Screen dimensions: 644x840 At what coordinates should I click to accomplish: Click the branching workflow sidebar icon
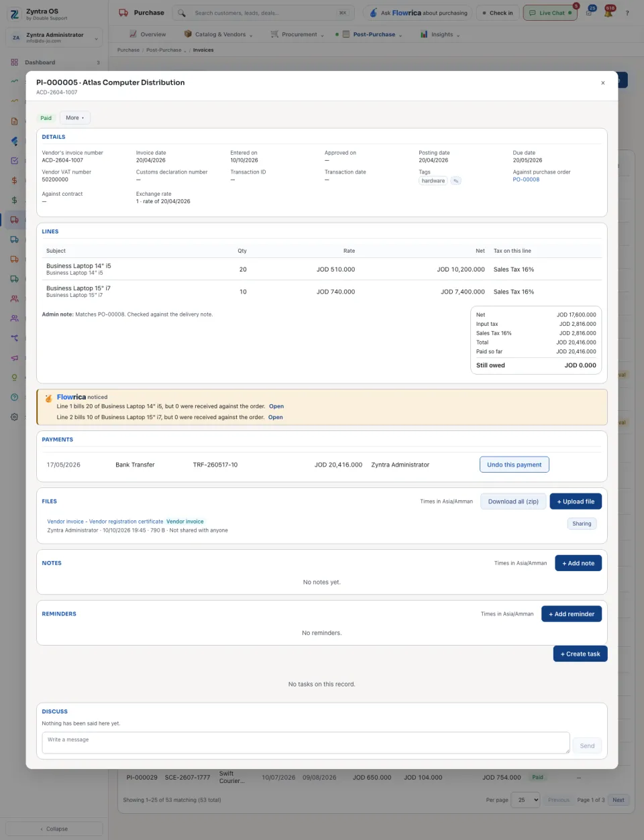click(14, 338)
